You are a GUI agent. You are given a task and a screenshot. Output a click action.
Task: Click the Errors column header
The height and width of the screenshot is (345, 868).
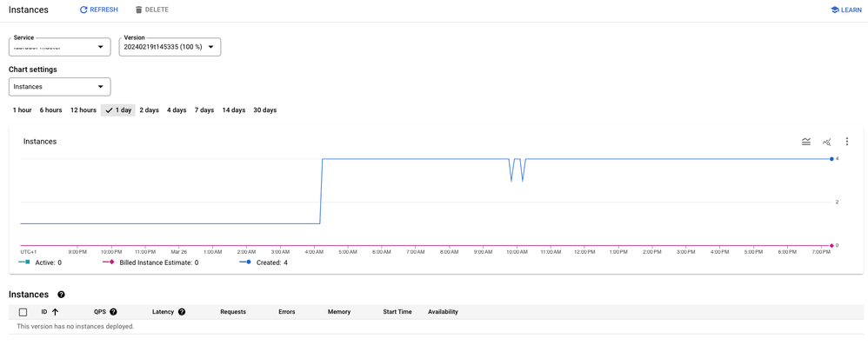287,312
